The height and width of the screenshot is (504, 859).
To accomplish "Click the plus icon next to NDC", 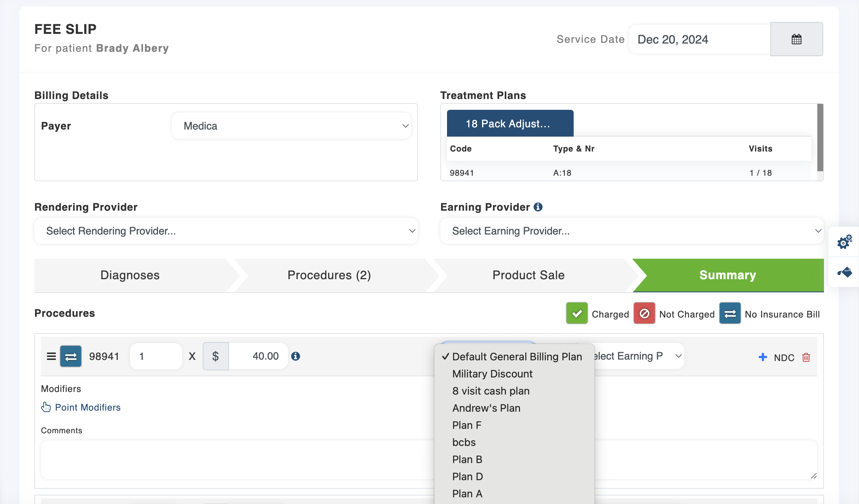I will [x=763, y=357].
